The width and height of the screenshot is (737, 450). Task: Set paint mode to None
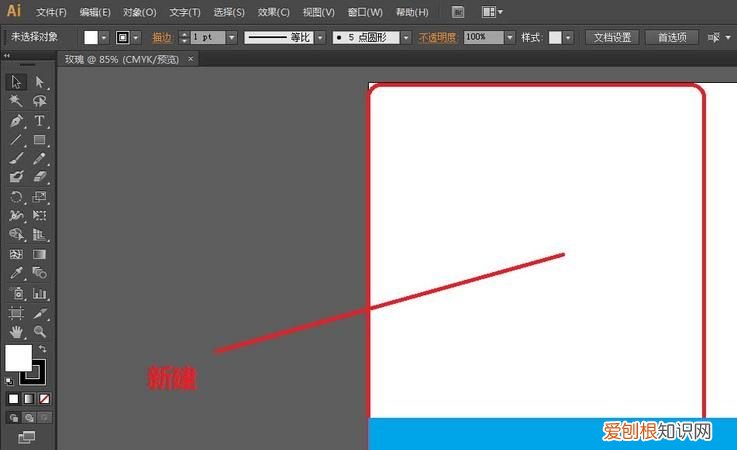coord(44,399)
